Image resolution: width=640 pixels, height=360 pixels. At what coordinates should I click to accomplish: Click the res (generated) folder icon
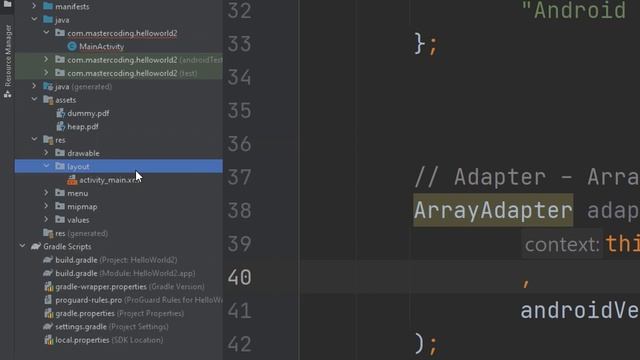pos(48,233)
